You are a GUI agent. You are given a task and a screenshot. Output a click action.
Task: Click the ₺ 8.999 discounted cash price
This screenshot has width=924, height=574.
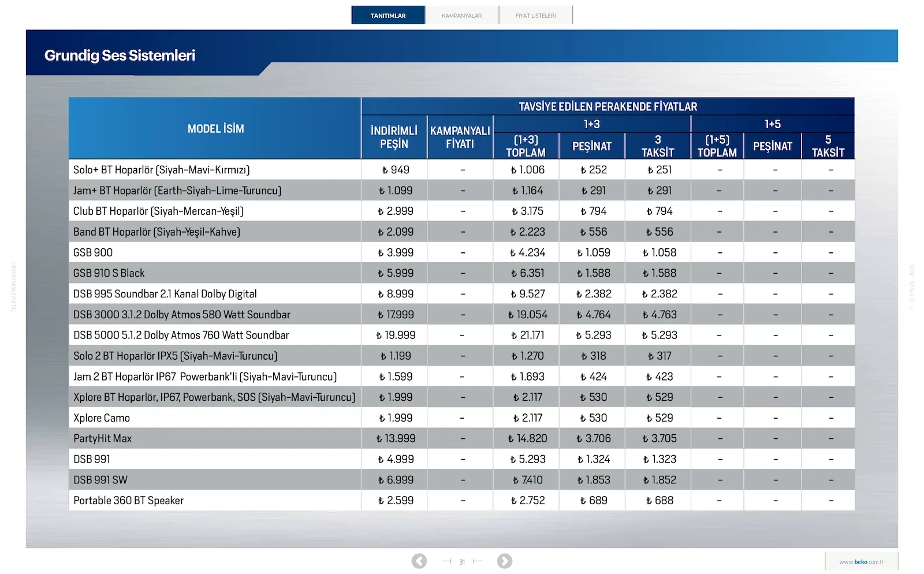(x=396, y=294)
